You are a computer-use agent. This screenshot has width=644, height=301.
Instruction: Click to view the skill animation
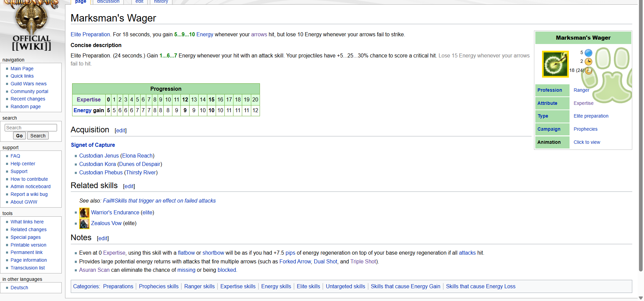click(x=587, y=142)
